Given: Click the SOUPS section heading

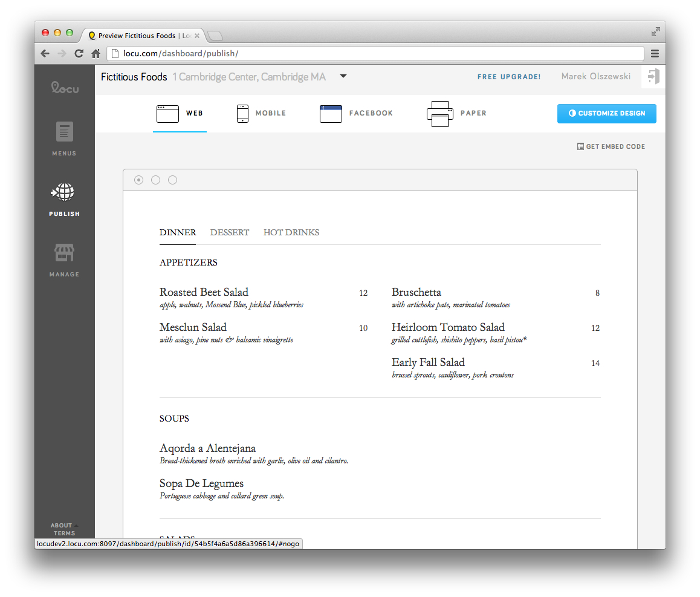Looking at the screenshot, I should 174,419.
